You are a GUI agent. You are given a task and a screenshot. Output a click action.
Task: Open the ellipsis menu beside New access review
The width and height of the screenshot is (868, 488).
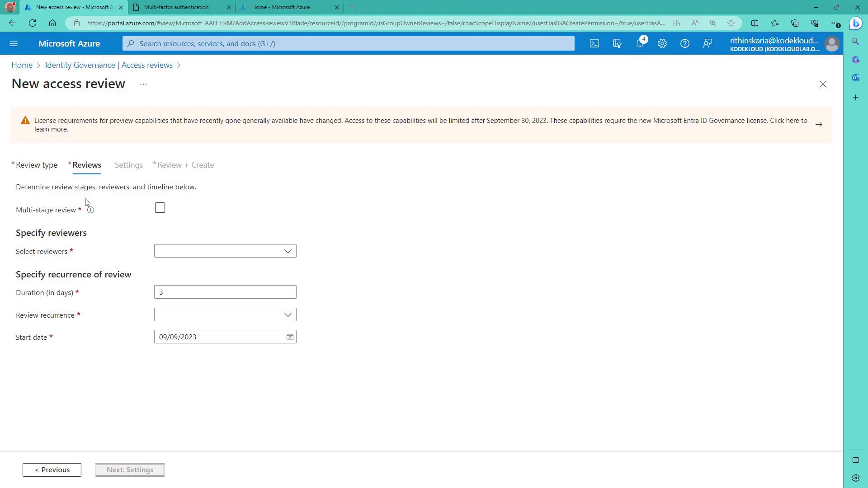click(x=143, y=84)
